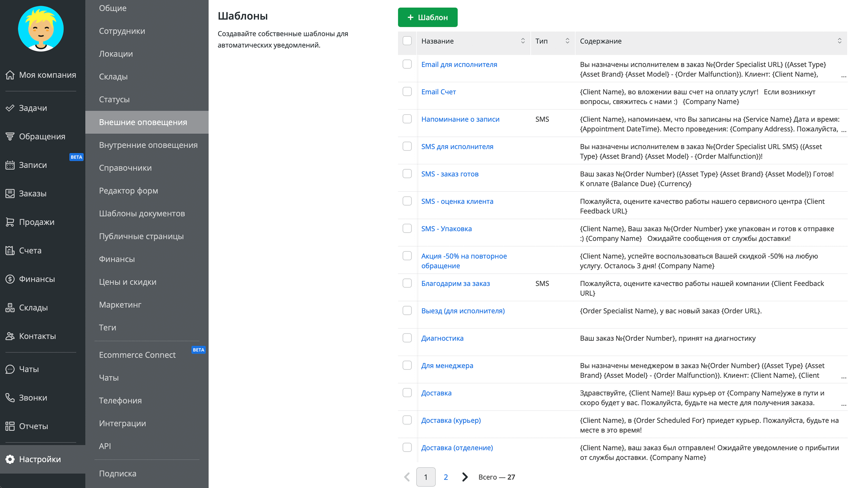868x488 pixels.
Task: Go to Шаблоны документов in the settings menu
Action: [x=142, y=213]
